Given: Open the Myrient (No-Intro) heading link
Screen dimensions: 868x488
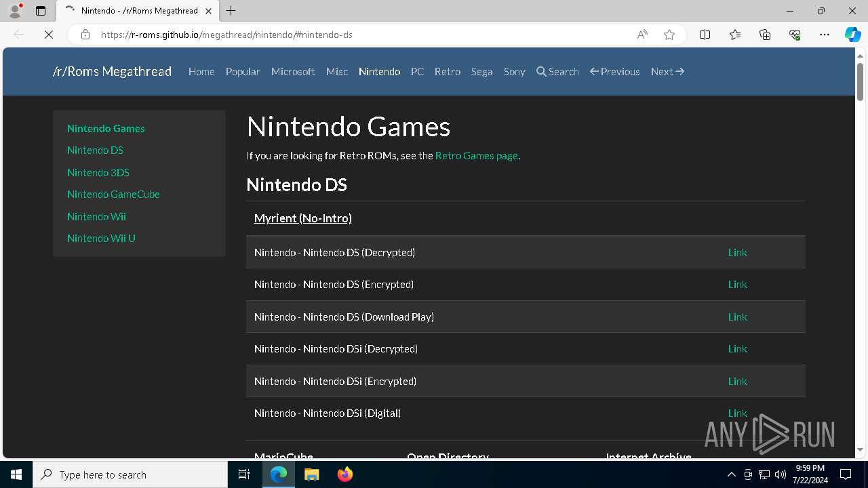Looking at the screenshot, I should pyautogui.click(x=302, y=218).
